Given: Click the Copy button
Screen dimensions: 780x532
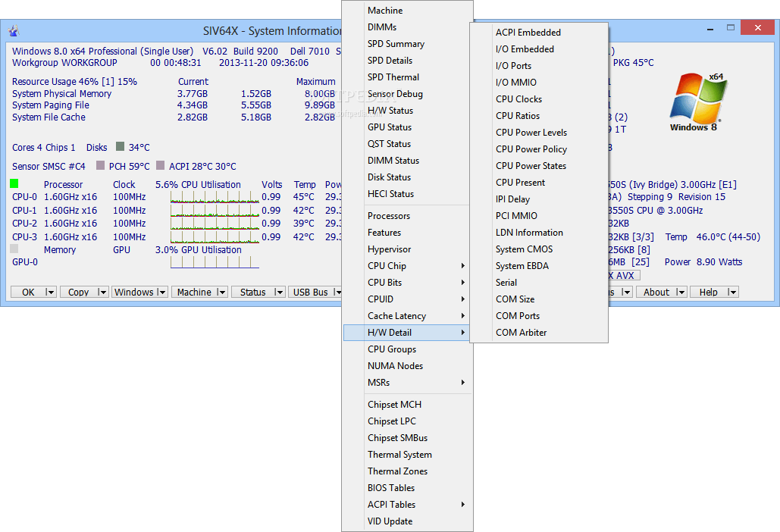Looking at the screenshot, I should [x=78, y=292].
